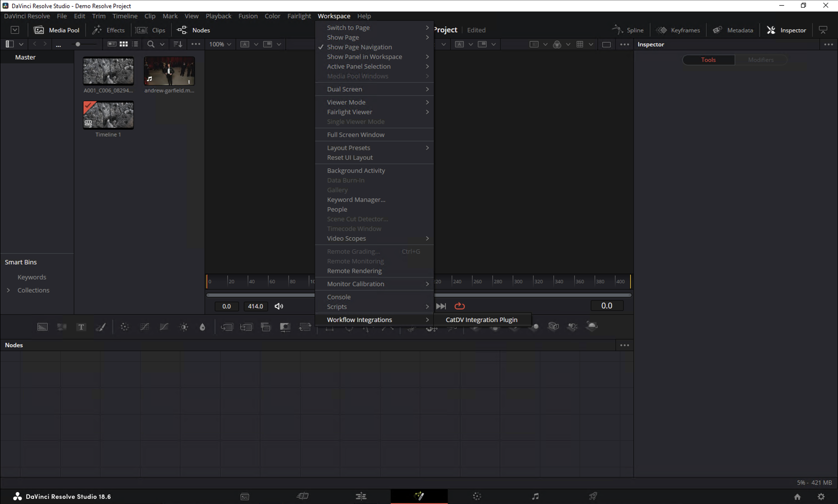Open Project Manager home icon
The image size is (838, 504).
[x=797, y=496]
